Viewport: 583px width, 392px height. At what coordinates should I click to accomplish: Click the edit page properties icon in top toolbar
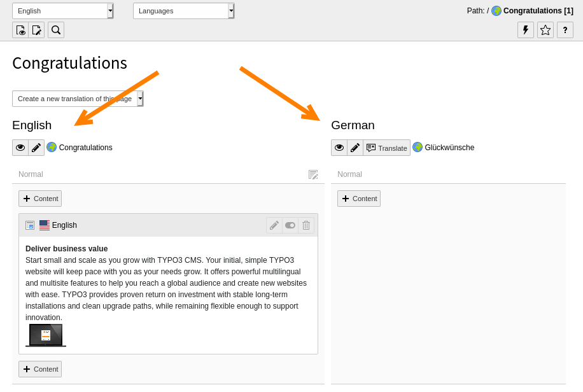click(x=36, y=30)
